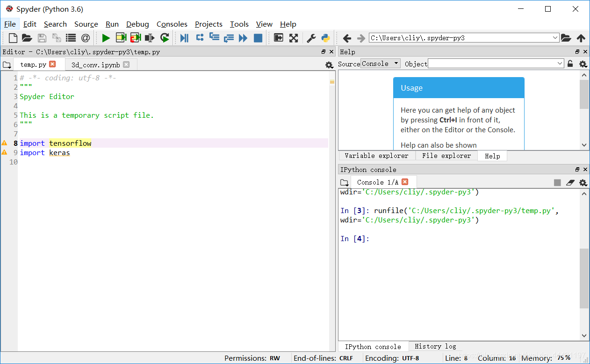Image resolution: width=590 pixels, height=364 pixels.
Task: Open the Tools menu
Action: 239,24
